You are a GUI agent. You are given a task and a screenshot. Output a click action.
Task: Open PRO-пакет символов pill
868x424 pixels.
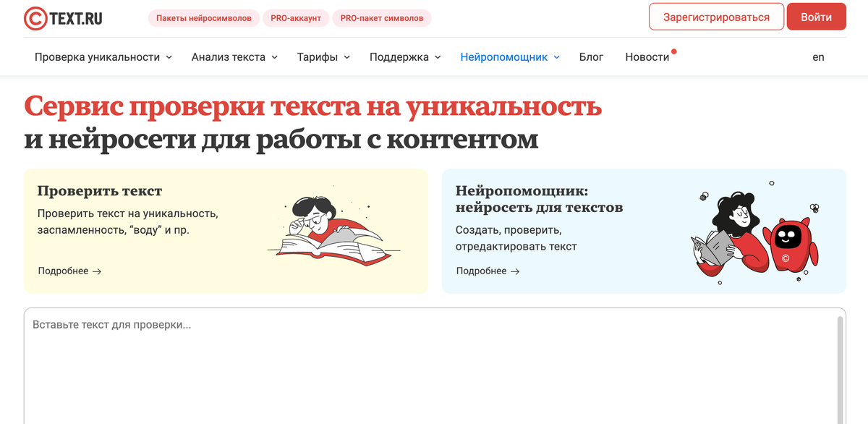pos(382,18)
